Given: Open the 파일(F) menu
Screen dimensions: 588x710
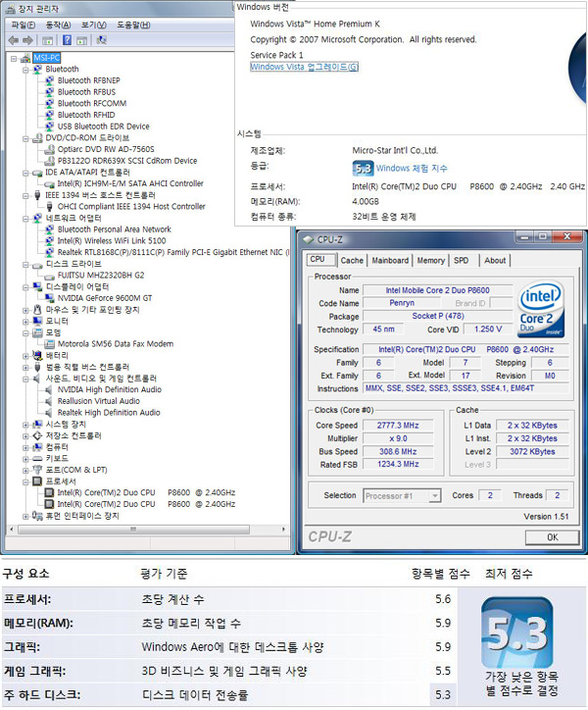Looking at the screenshot, I should click(24, 25).
